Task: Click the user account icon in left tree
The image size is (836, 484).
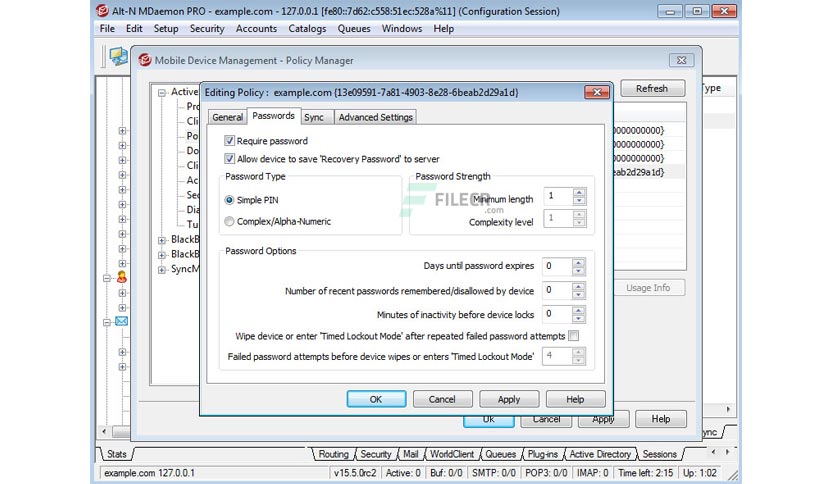Action: click(x=122, y=277)
